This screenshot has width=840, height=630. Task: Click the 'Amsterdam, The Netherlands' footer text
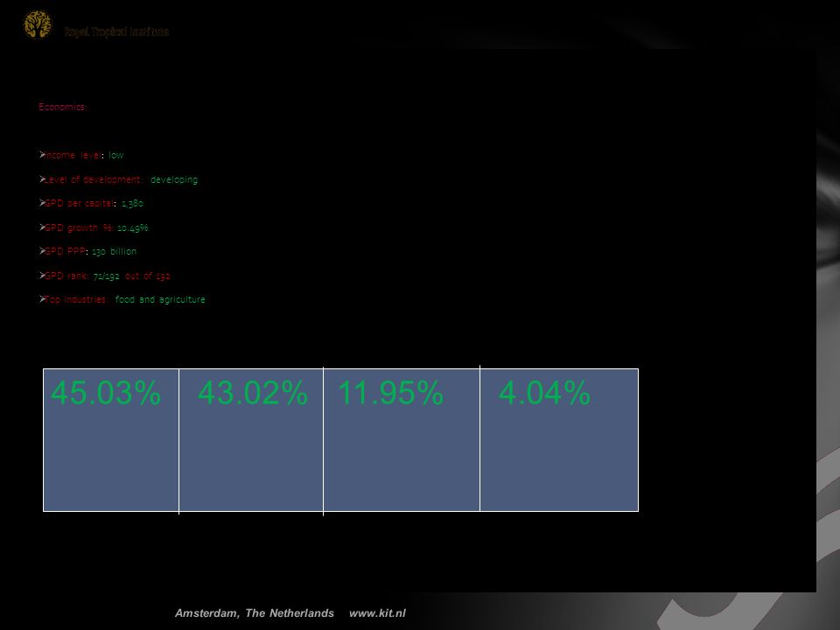click(255, 612)
